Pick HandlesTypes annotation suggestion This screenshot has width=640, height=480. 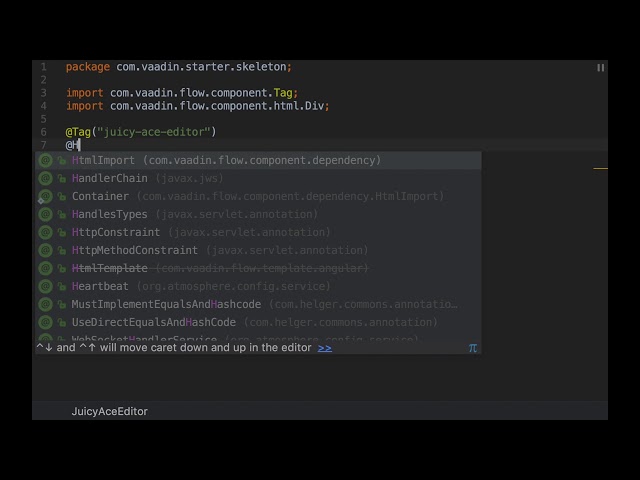(258, 214)
